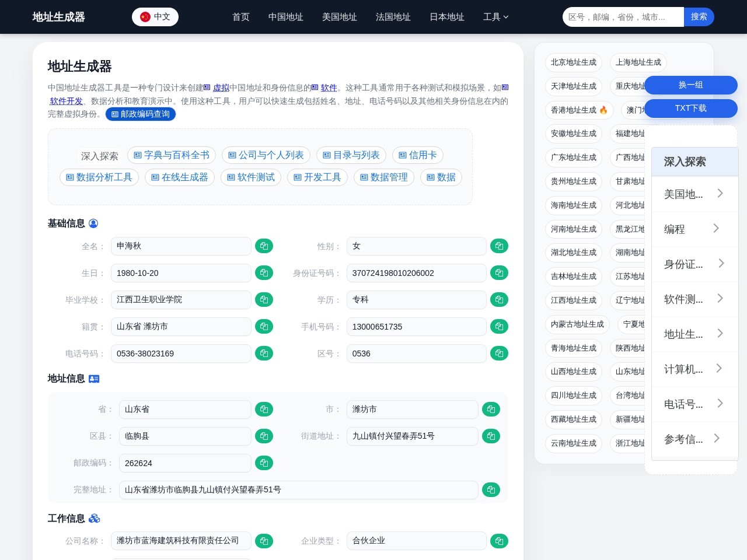Click the user icon beside 基础信息
The image size is (747, 560).
pos(93,223)
